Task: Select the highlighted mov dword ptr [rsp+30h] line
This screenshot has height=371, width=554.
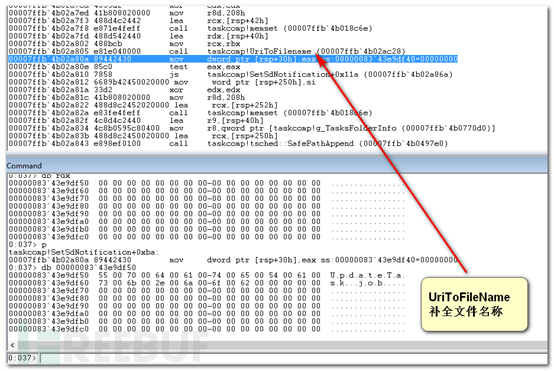Action: tap(233, 59)
